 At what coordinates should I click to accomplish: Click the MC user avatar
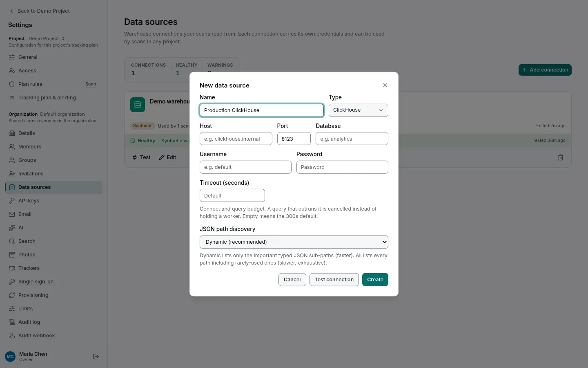pyautogui.click(x=10, y=357)
